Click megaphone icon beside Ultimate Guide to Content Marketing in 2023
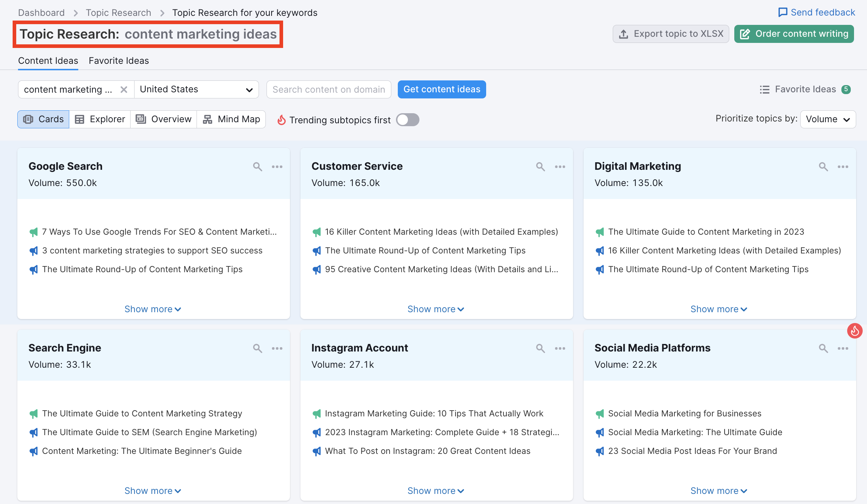 (600, 232)
